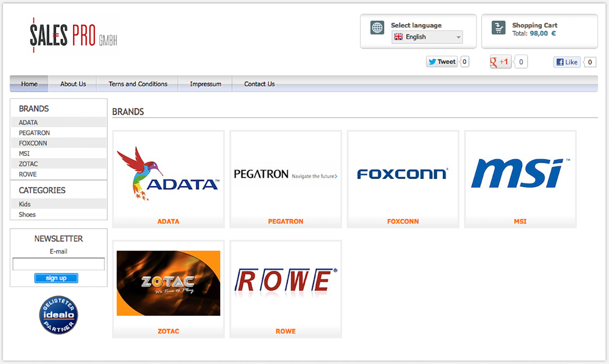This screenshot has width=609, height=364.
Task: Click the Facebook Like button
Action: click(x=567, y=62)
